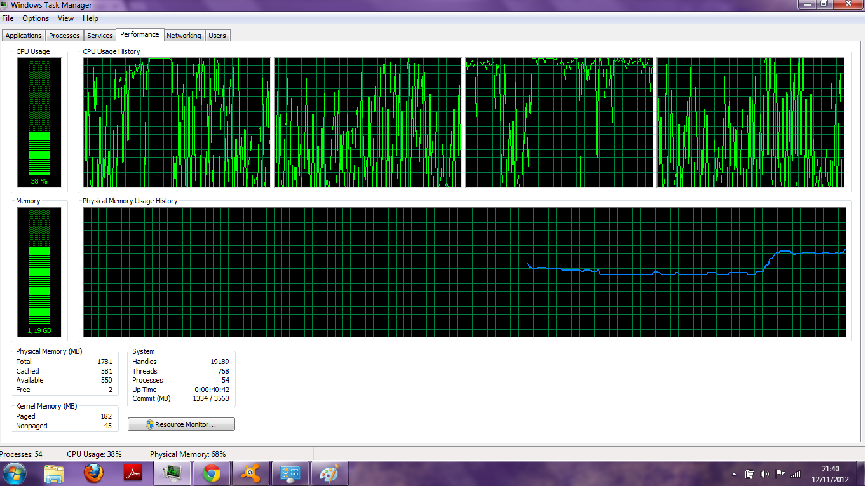868x488 pixels.
Task: Open the Services tab
Action: click(x=100, y=36)
